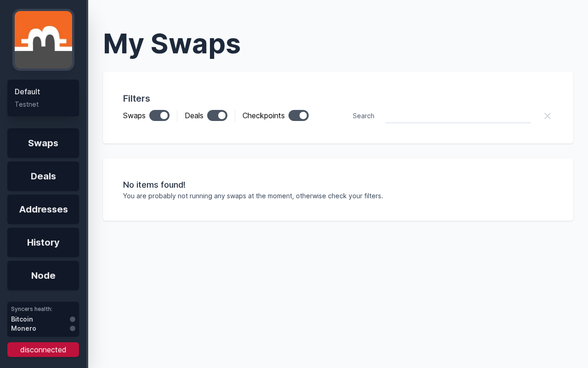Toggle the Deals filter switch
This screenshot has height=368, width=588.
217,115
